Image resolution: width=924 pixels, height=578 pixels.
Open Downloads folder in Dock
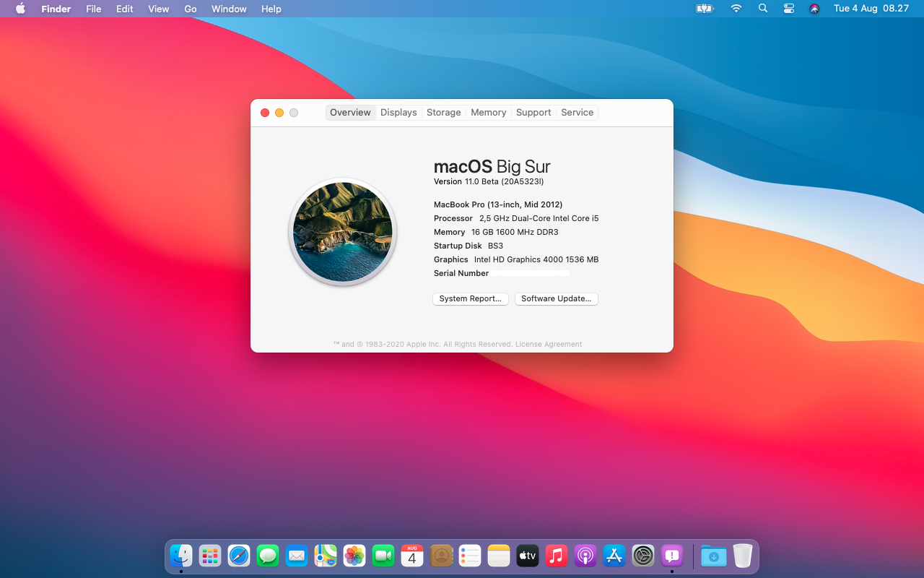click(714, 556)
